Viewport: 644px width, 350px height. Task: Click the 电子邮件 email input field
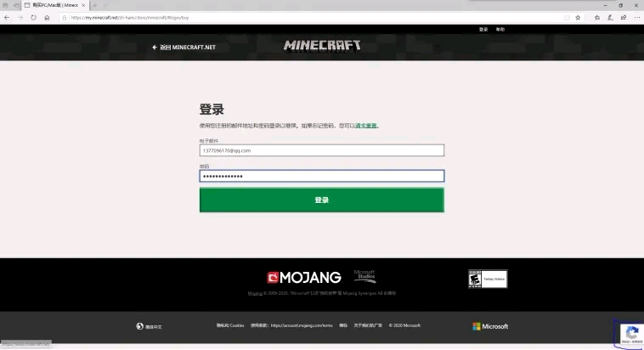click(x=322, y=150)
